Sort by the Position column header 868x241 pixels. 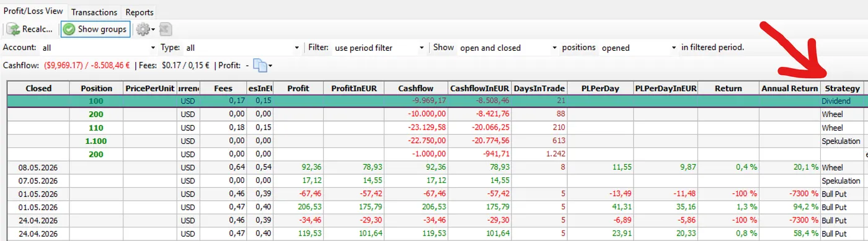[96, 88]
